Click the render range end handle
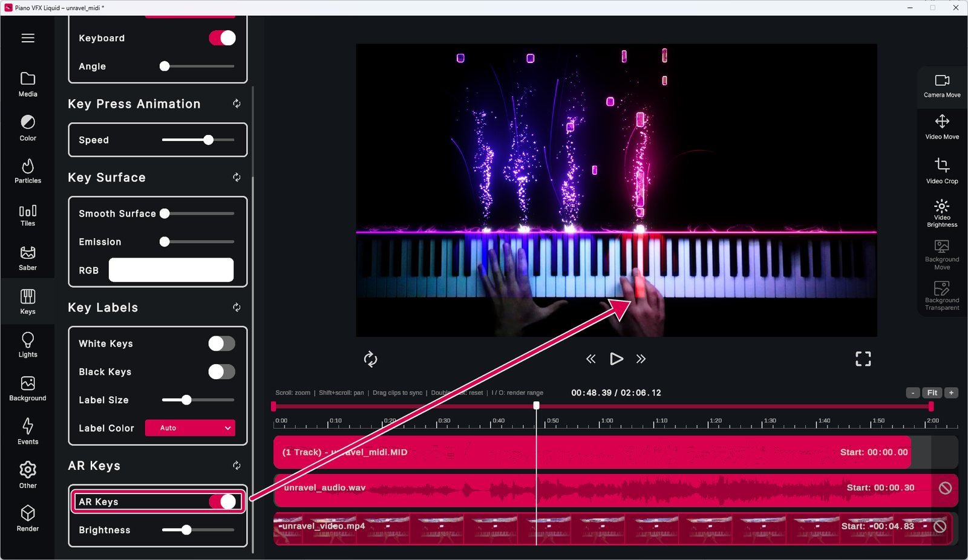Viewport: 968px width, 560px height. 931,406
